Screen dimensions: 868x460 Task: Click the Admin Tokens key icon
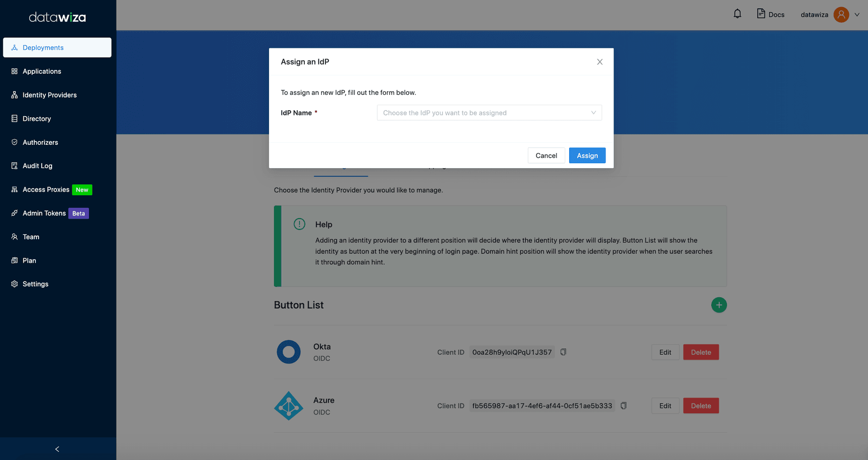[x=15, y=213]
